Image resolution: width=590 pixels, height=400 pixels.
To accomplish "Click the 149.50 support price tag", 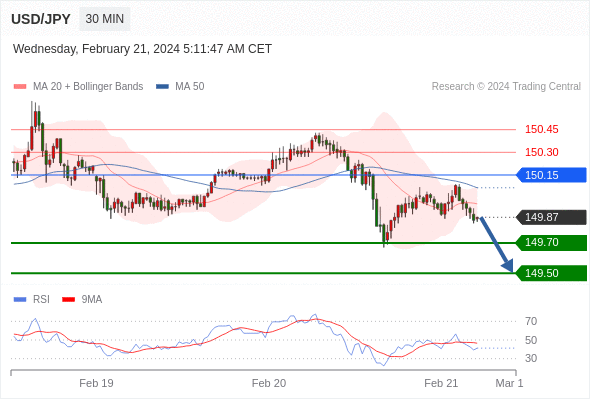I will [551, 273].
